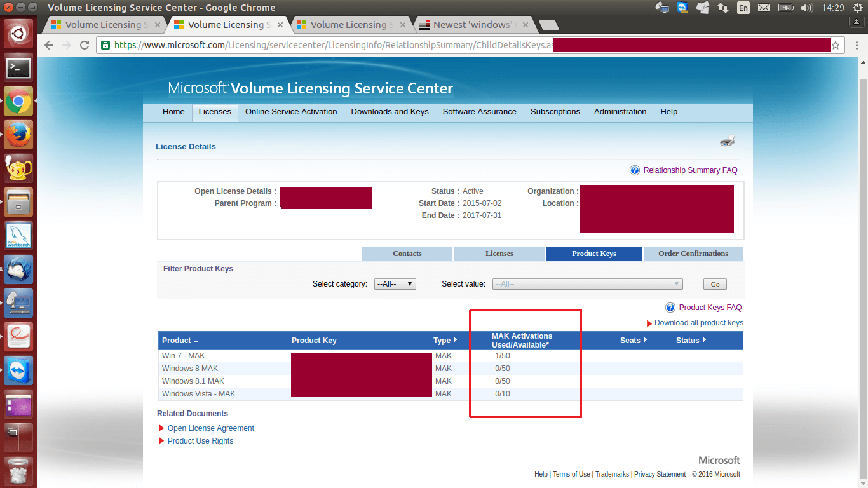The image size is (868, 488).
Task: Open Downloads and Keys menu item
Action: tap(390, 112)
